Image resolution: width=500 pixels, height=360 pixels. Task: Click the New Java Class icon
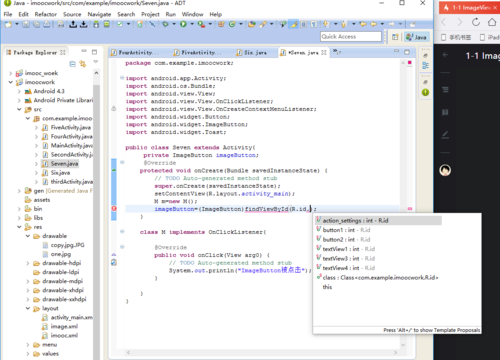click(232, 24)
